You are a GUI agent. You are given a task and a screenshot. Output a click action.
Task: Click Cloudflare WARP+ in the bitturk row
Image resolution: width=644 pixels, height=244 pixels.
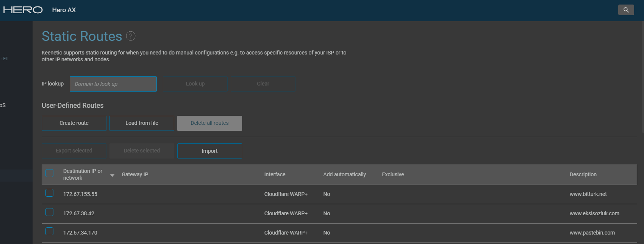[286, 194]
